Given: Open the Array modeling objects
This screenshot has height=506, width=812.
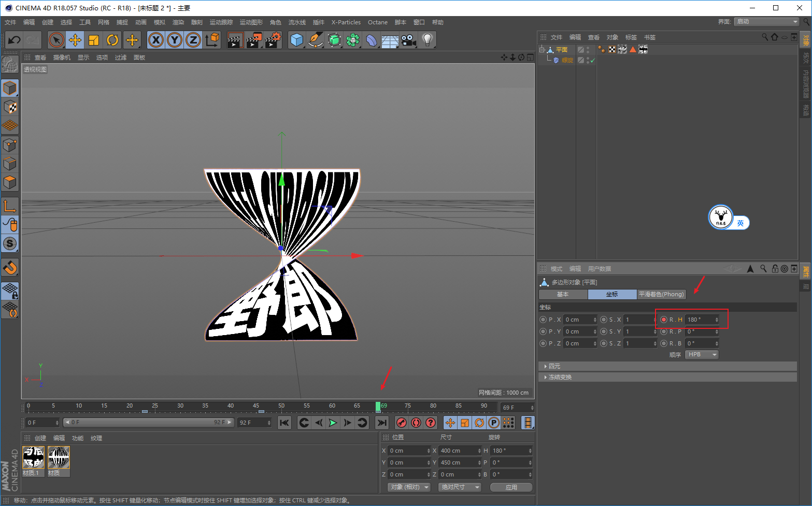Looking at the screenshot, I should [353, 40].
